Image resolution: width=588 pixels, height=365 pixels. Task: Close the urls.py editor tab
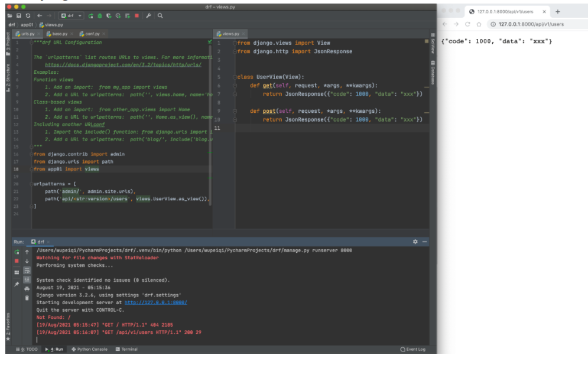pos(38,34)
